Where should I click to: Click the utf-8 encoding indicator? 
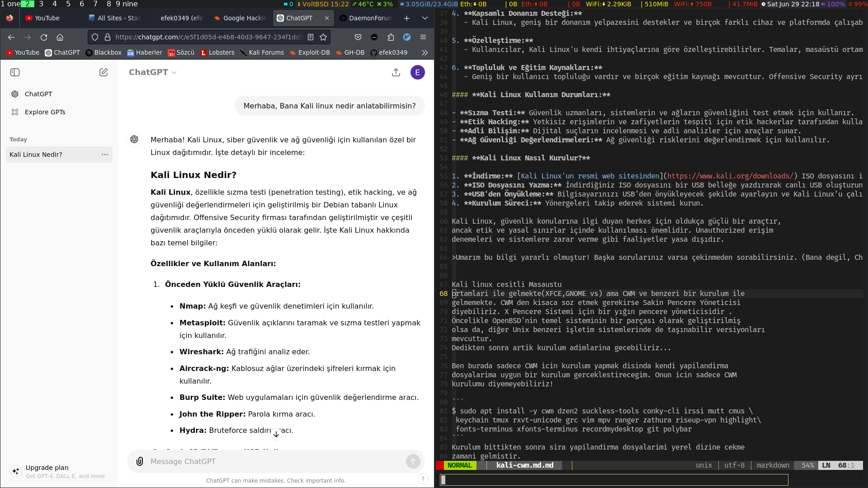(x=734, y=465)
